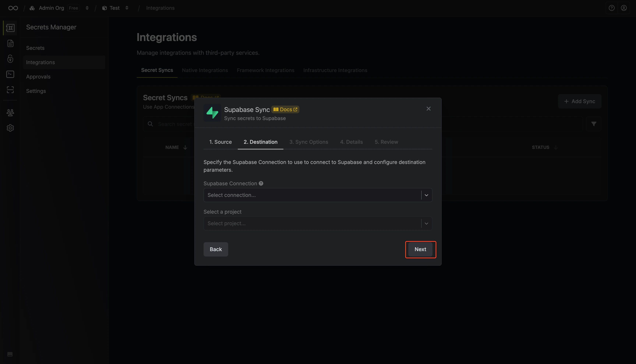This screenshot has width=636, height=364.
Task: Click the search magnifier icon
Action: pos(150,124)
